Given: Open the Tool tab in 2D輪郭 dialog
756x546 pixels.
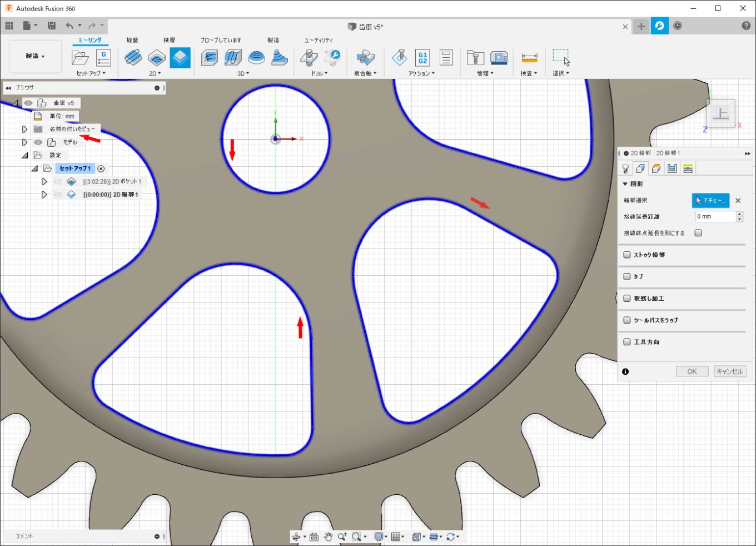Looking at the screenshot, I should 625,168.
